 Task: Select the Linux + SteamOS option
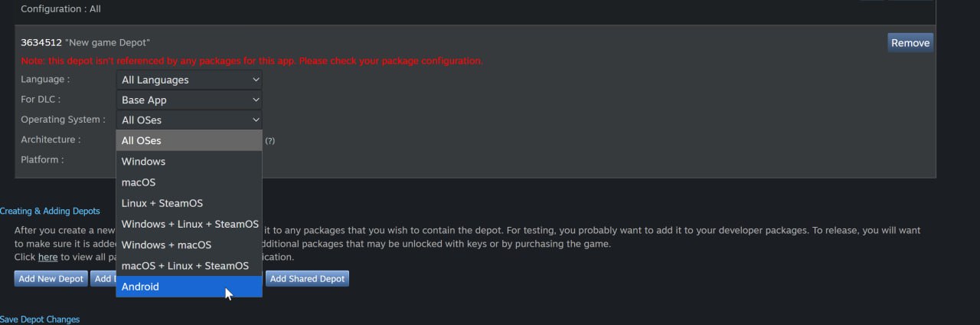pos(188,203)
